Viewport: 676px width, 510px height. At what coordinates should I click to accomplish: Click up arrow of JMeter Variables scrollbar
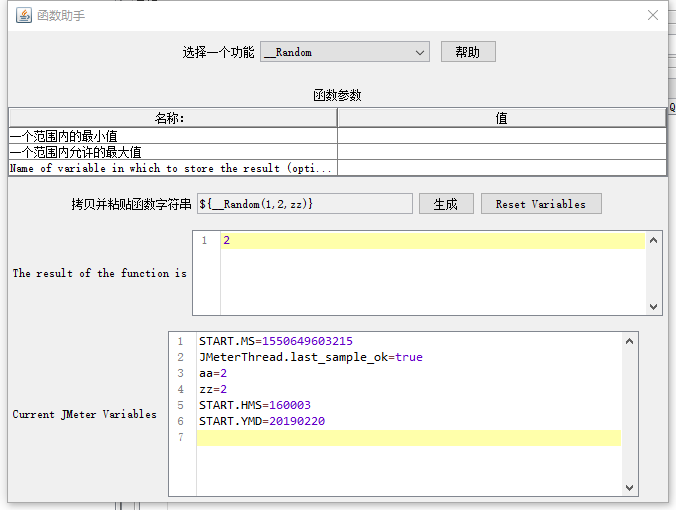point(629,341)
